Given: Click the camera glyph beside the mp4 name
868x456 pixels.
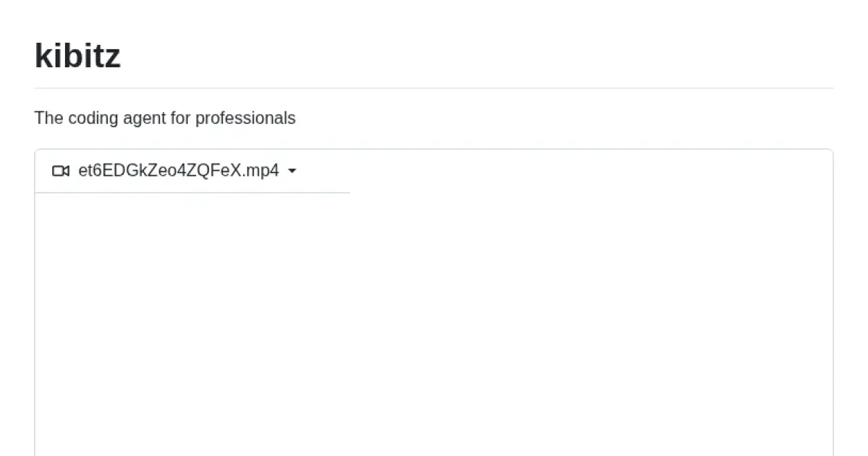Looking at the screenshot, I should [x=61, y=171].
